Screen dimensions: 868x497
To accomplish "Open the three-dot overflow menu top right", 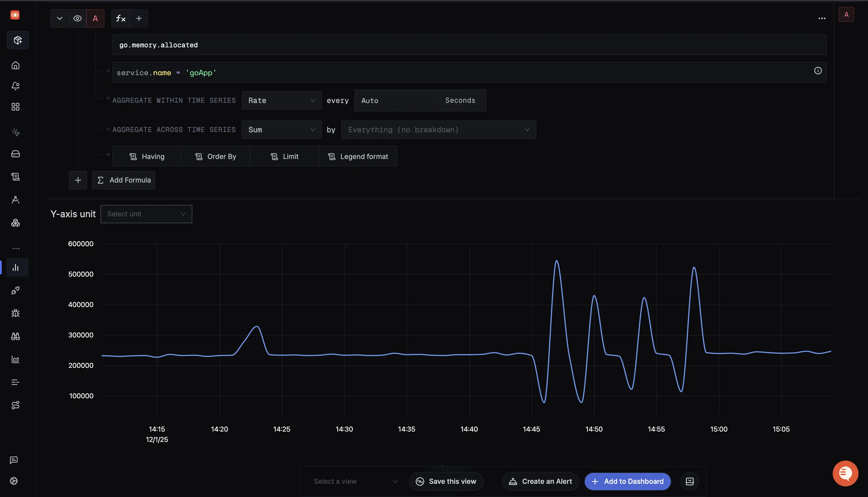I will (822, 18).
